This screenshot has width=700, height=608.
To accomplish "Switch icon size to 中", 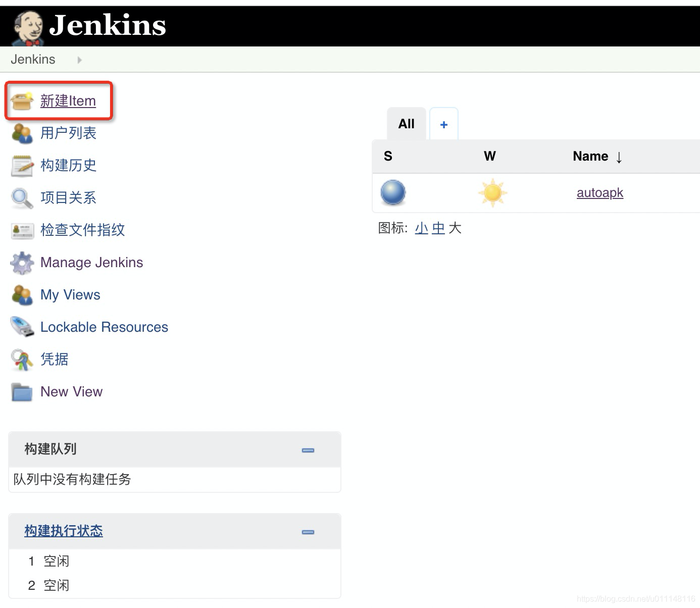I will (438, 228).
